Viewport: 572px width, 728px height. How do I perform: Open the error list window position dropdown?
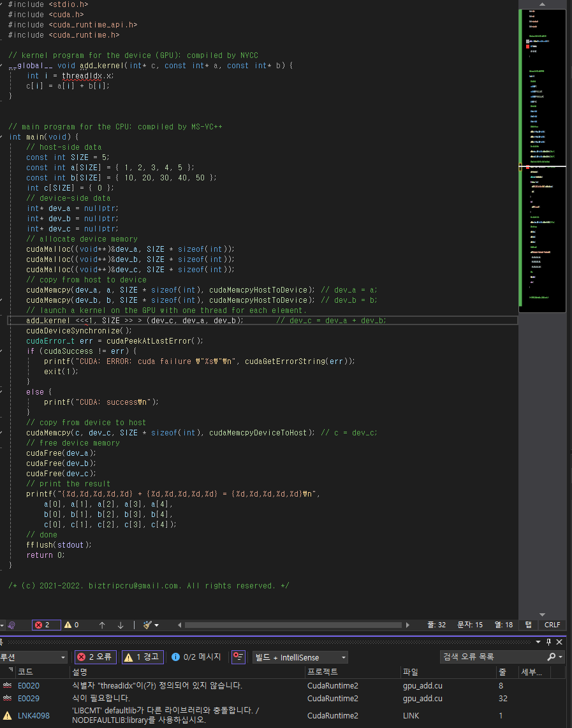[538, 642]
